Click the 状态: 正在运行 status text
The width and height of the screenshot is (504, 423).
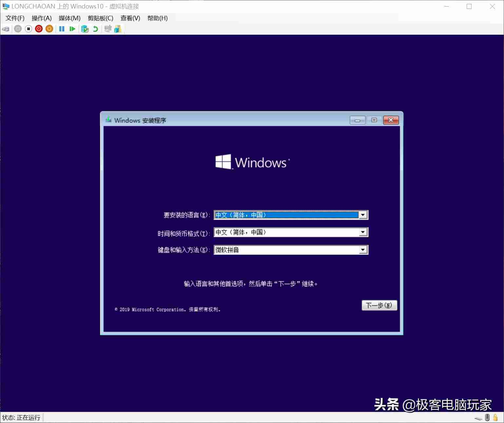coord(21,418)
